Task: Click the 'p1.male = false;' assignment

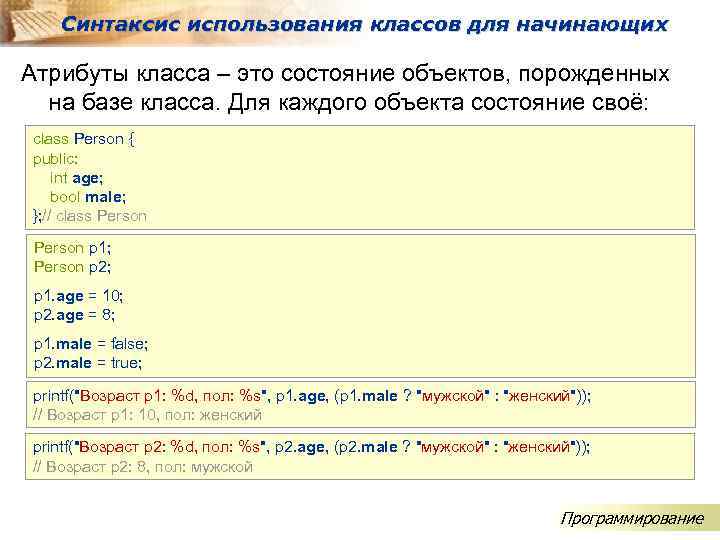Action: (x=91, y=344)
